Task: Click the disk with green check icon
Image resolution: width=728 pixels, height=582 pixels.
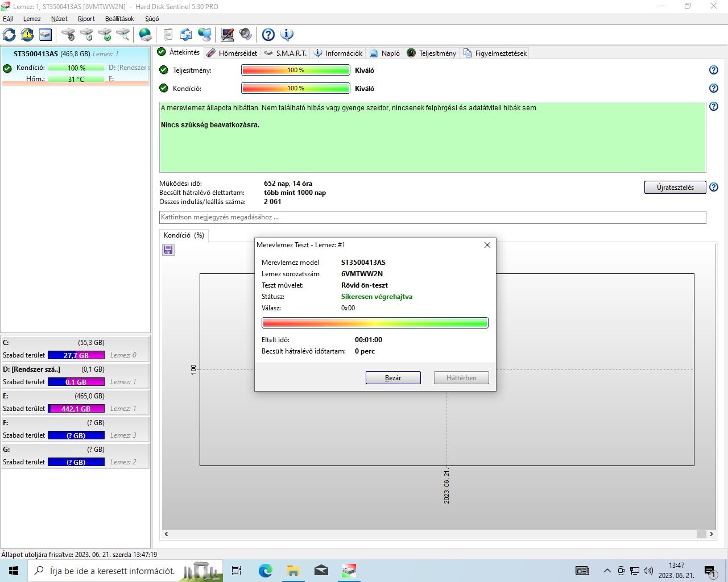Action: coord(105,35)
